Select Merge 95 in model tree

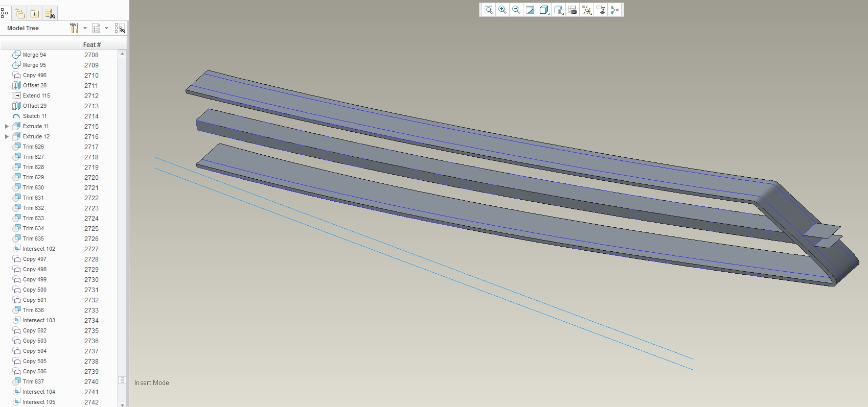click(34, 65)
